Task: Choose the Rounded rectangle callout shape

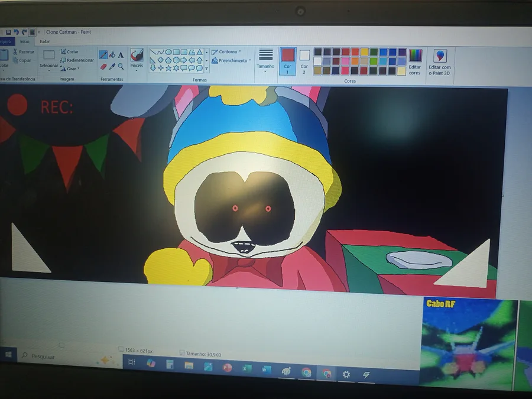Action: pos(184,68)
